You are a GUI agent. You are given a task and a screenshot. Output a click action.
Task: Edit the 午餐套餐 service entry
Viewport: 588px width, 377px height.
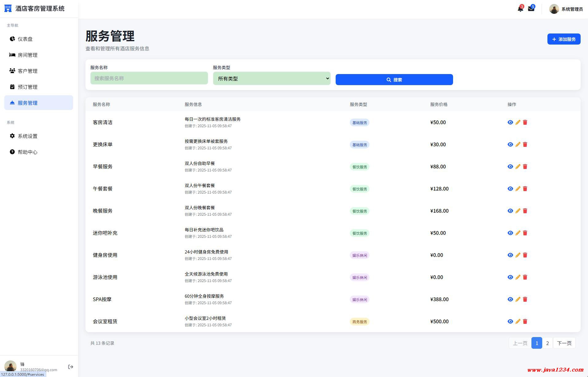click(518, 189)
